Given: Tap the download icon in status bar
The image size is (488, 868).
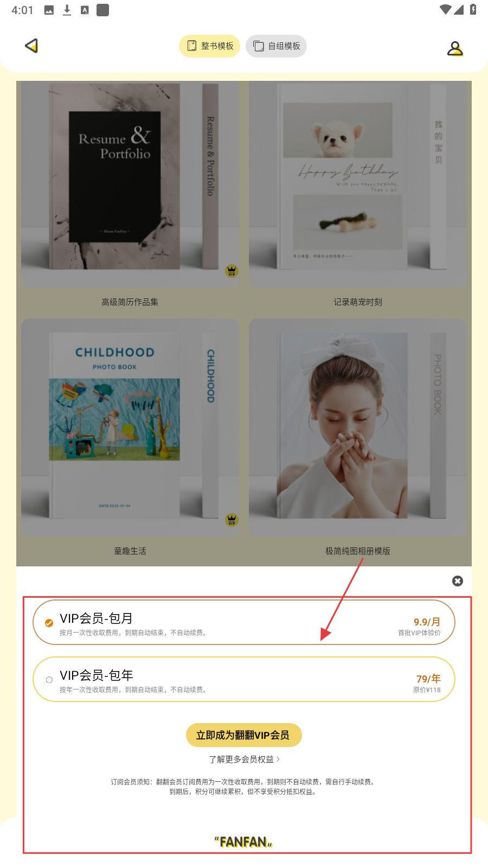Looking at the screenshot, I should [67, 10].
